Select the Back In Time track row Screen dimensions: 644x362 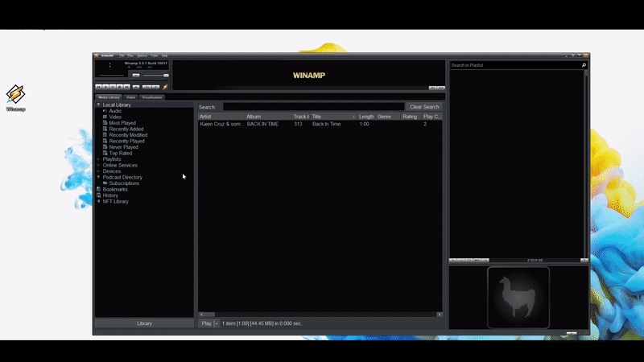[x=320, y=124]
